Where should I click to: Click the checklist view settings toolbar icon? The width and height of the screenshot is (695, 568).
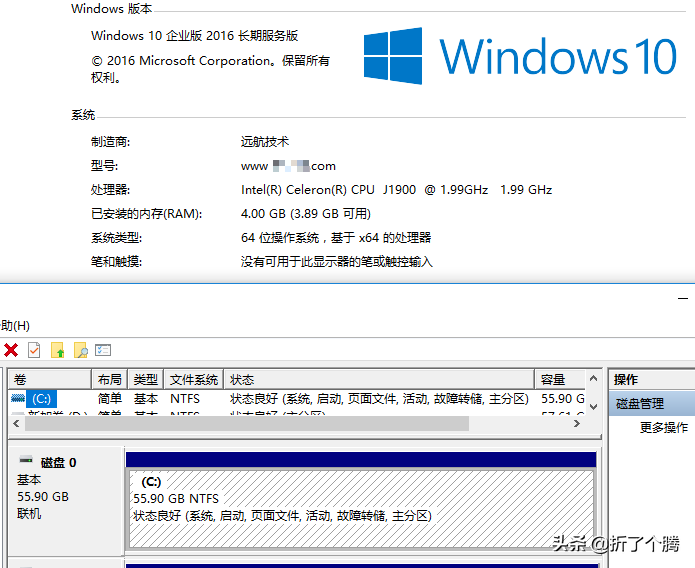(103, 350)
